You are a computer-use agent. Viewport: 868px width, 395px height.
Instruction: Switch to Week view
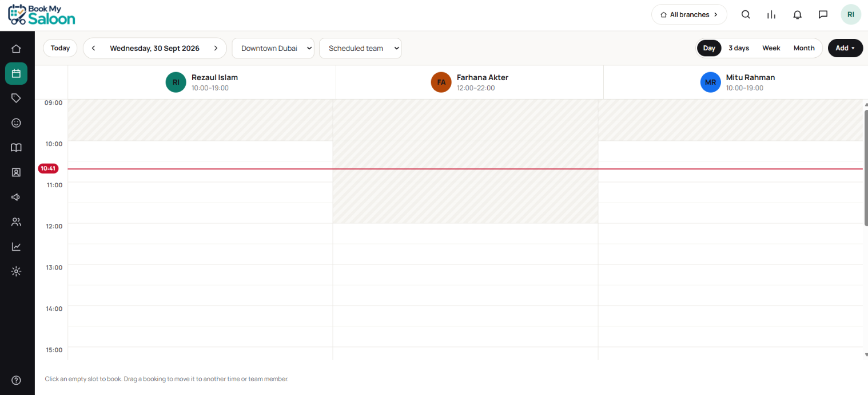point(771,48)
